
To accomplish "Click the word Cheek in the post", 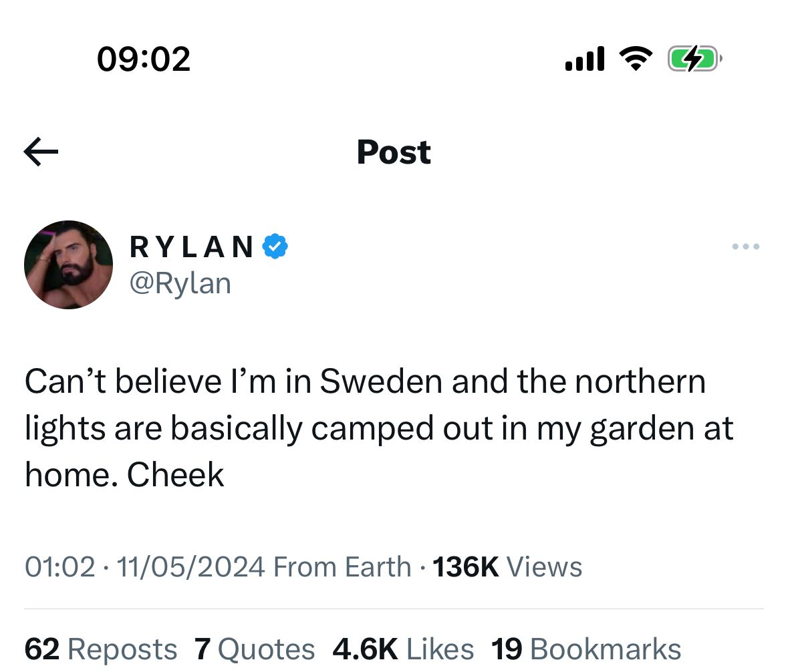I will point(175,475).
